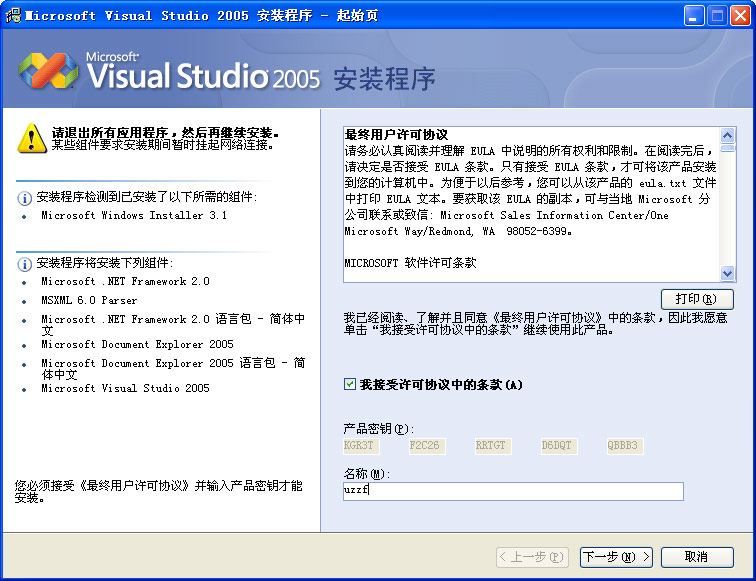Select Microsoft Document Explorer 2005 item
Screen dimensions: 756x581
[x=137, y=344]
